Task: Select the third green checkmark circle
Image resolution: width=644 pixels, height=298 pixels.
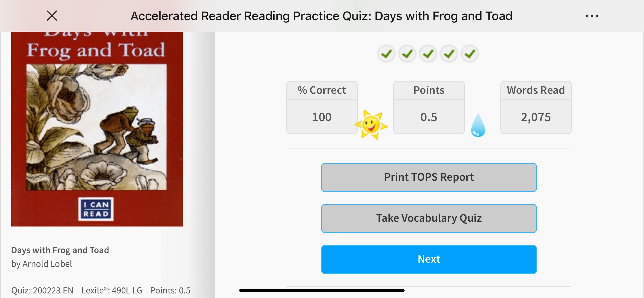Action: point(428,54)
